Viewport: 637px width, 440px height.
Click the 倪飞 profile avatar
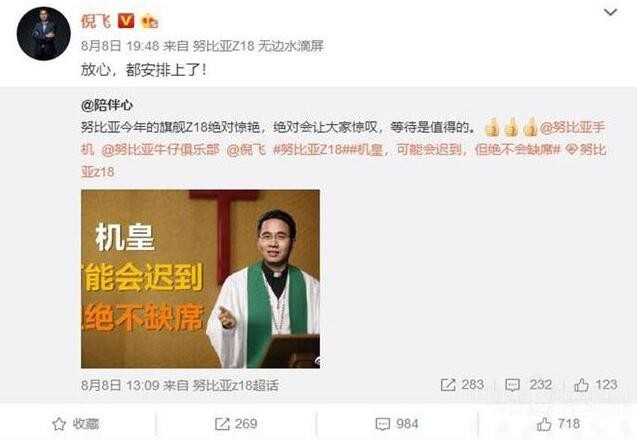(x=43, y=34)
